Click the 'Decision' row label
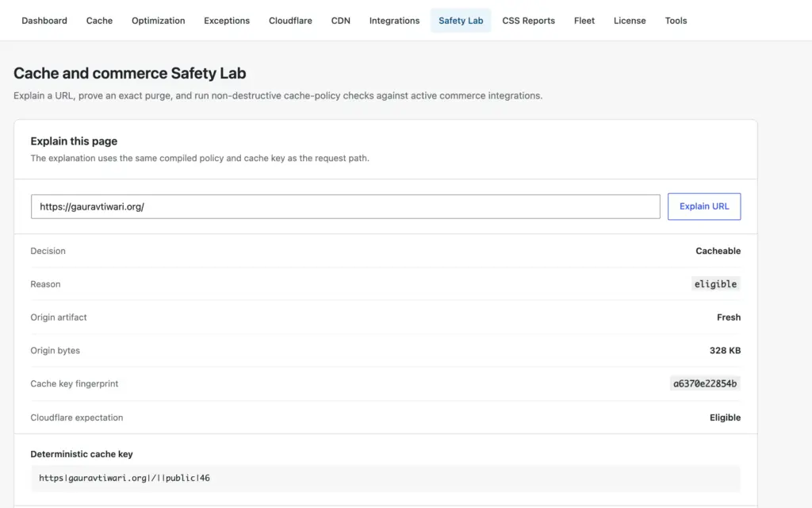The width and height of the screenshot is (812, 508). 48,251
